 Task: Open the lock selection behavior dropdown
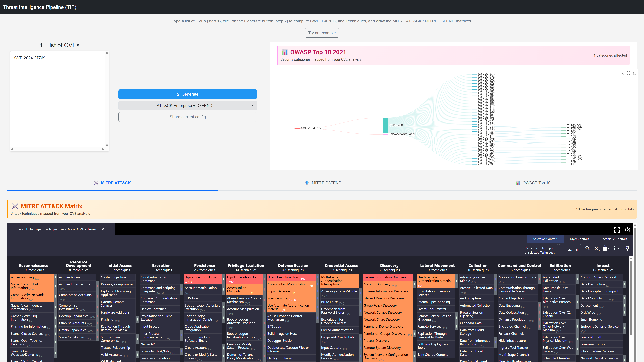point(606,248)
